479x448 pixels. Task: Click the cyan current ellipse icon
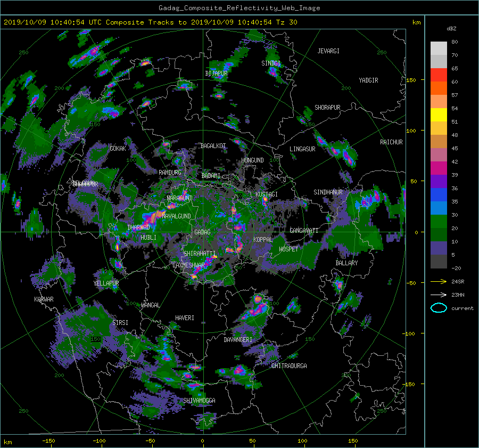pyautogui.click(x=439, y=308)
